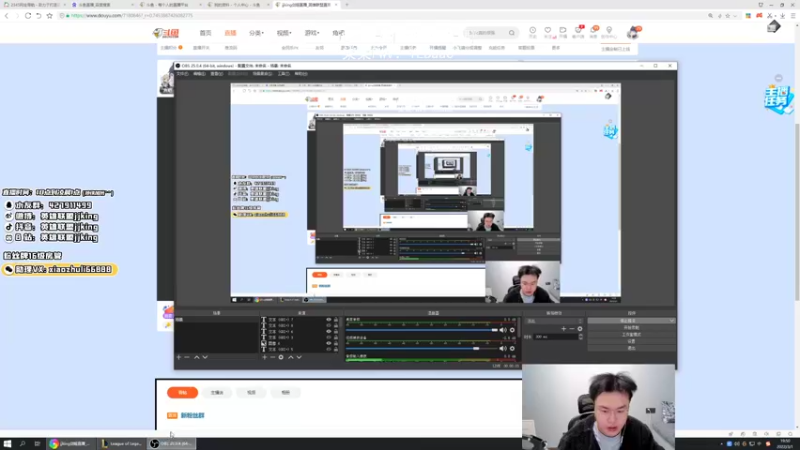Move source up with arrow in Sources panel
The image size is (800, 450).
coord(291,357)
